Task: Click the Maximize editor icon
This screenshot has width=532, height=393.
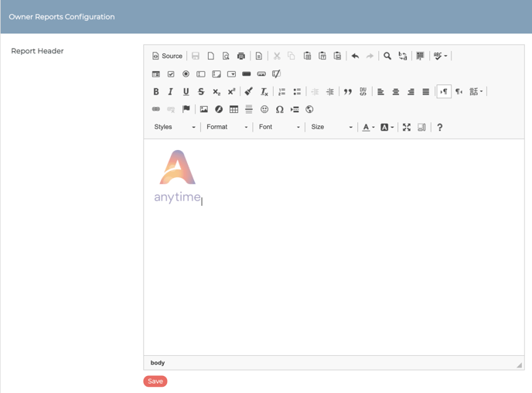Action: click(407, 128)
